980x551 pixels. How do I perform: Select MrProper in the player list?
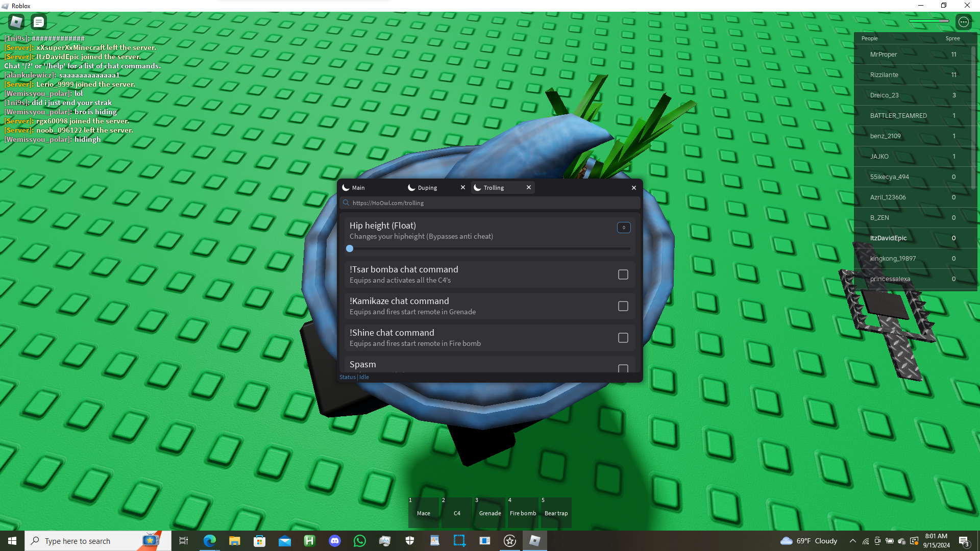[x=913, y=55]
